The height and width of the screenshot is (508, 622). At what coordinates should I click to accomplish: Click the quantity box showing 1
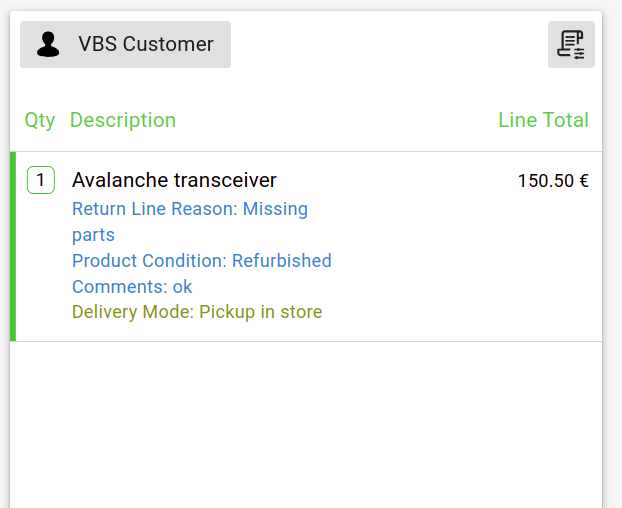(x=40, y=180)
